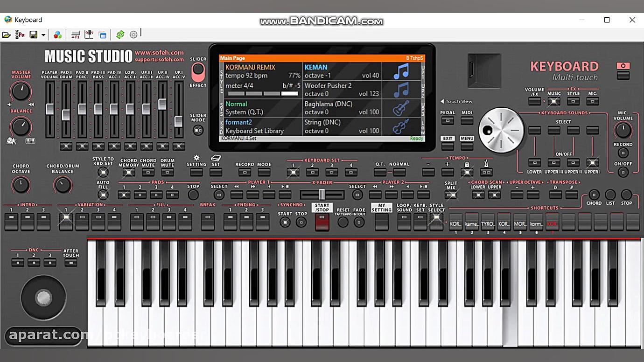Click the formant2 keyboard set entry
This screenshot has width=644, height=362.
pyautogui.click(x=238, y=122)
